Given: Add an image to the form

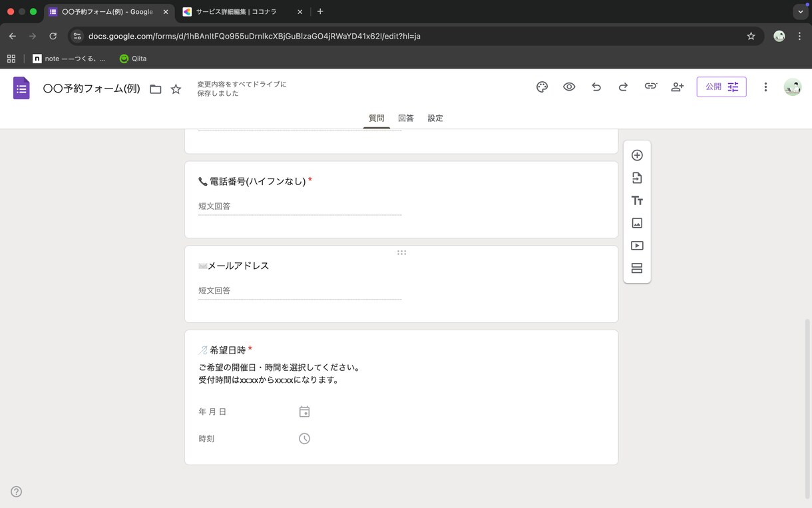Looking at the screenshot, I should (x=637, y=223).
